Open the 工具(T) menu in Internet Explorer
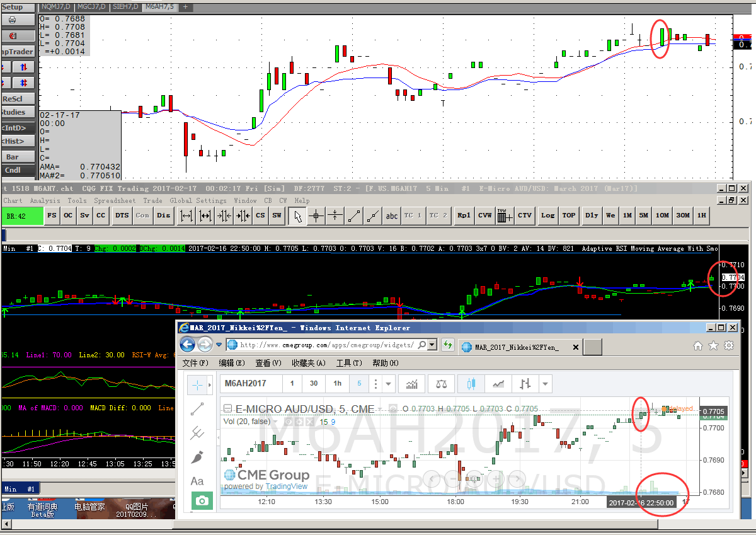Viewport: 756px width, 535px height. (349, 363)
